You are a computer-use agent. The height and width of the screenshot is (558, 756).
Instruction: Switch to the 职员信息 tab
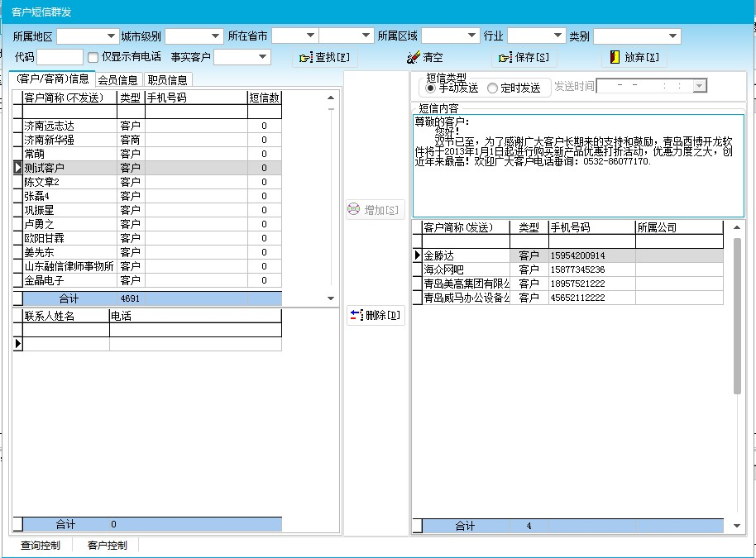point(167,80)
